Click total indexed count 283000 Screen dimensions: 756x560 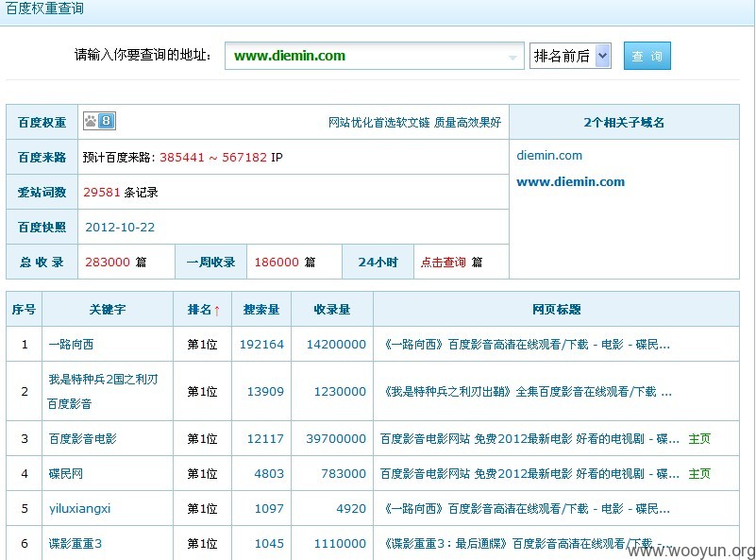click(x=108, y=262)
